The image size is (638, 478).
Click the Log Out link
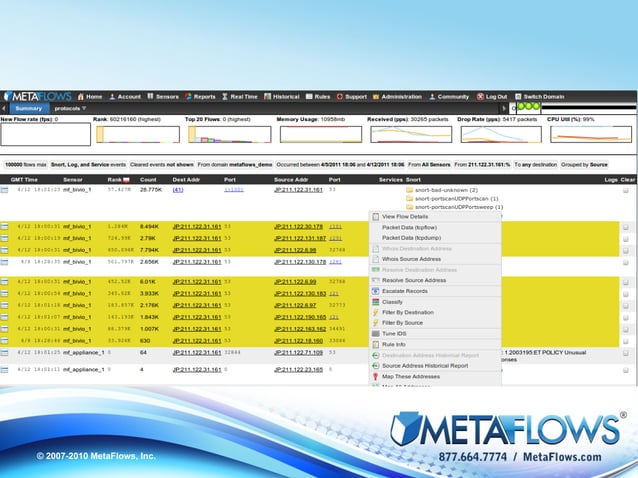pyautogui.click(x=492, y=97)
